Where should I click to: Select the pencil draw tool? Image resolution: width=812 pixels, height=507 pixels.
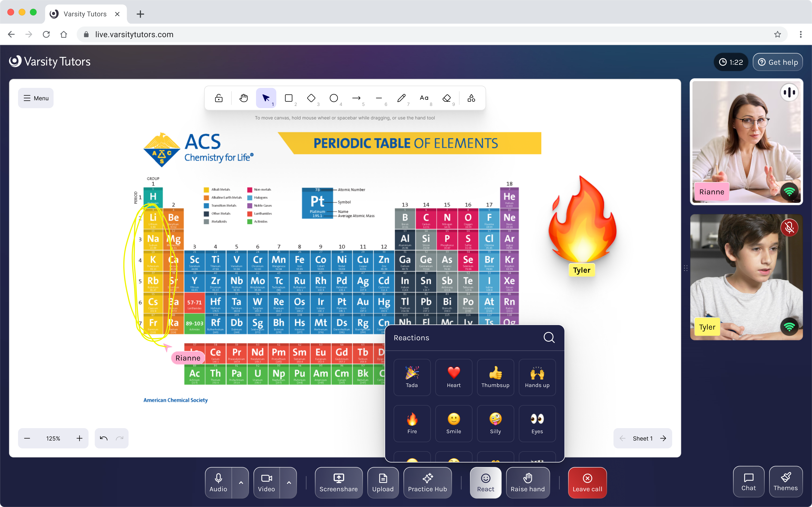point(401,98)
